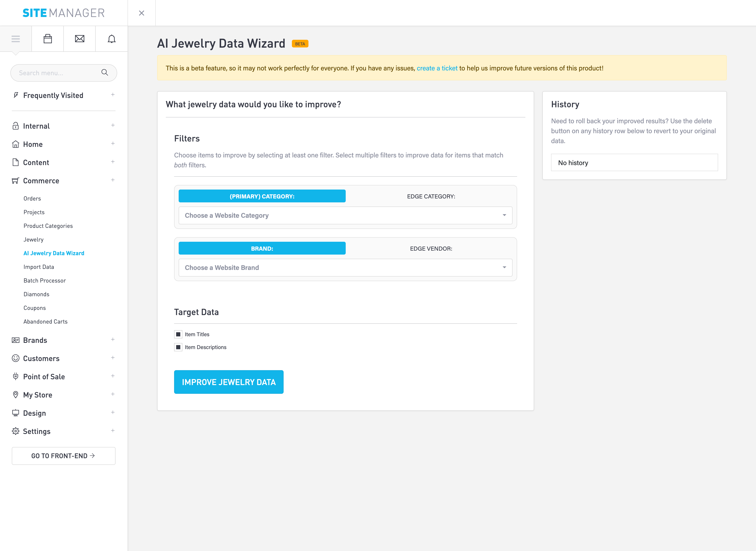The width and height of the screenshot is (756, 551).
Task: Switch to the Edge Category tab
Action: [x=431, y=196]
